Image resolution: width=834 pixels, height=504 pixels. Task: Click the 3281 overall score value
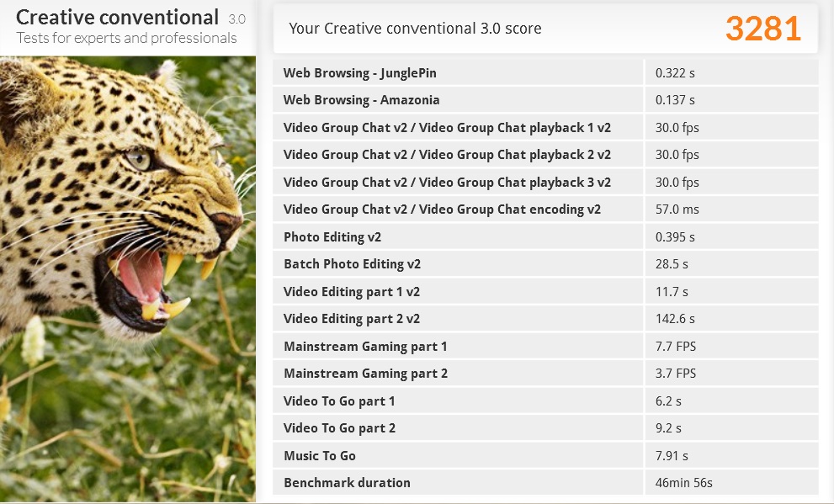762,29
